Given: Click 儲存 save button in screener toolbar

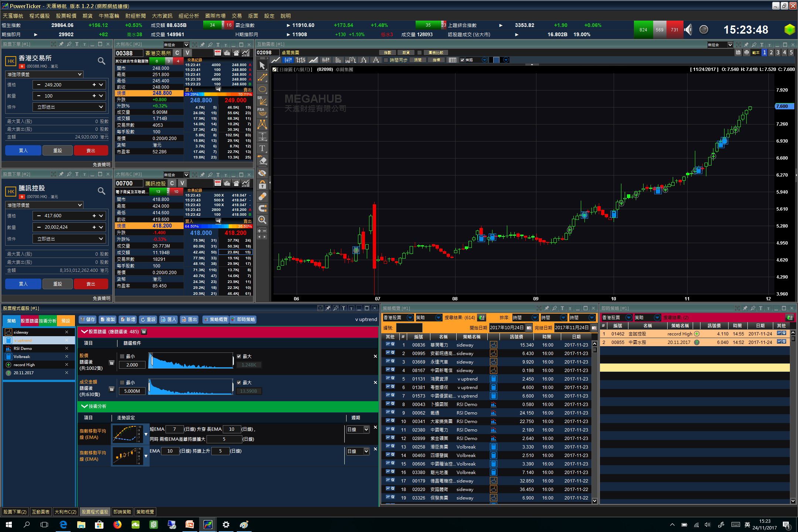Looking at the screenshot, I should click(x=88, y=319).
